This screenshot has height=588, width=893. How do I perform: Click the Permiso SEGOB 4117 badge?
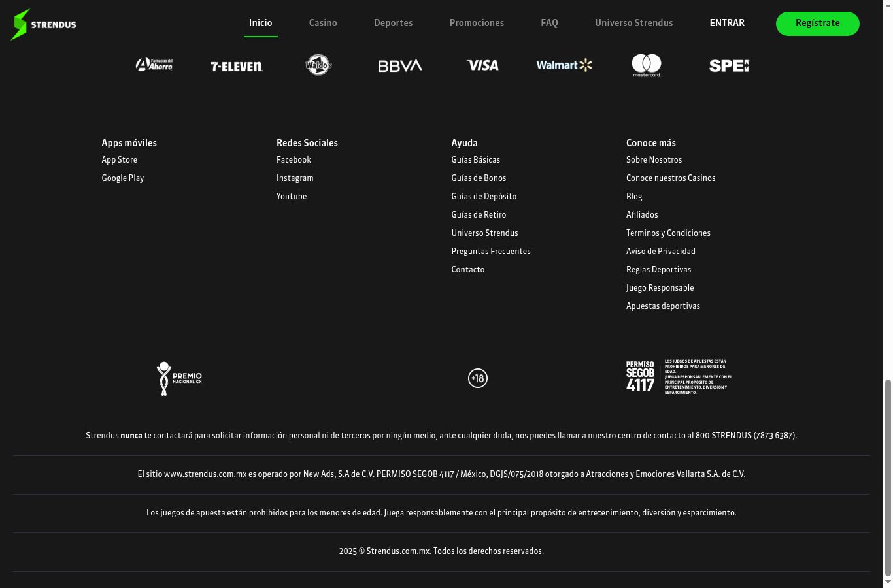click(679, 376)
